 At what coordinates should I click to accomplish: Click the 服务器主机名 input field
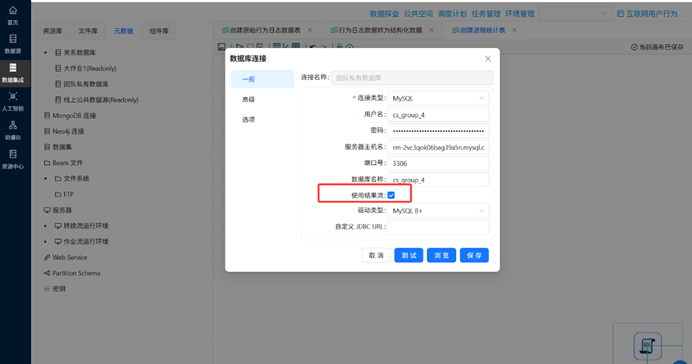[438, 147]
